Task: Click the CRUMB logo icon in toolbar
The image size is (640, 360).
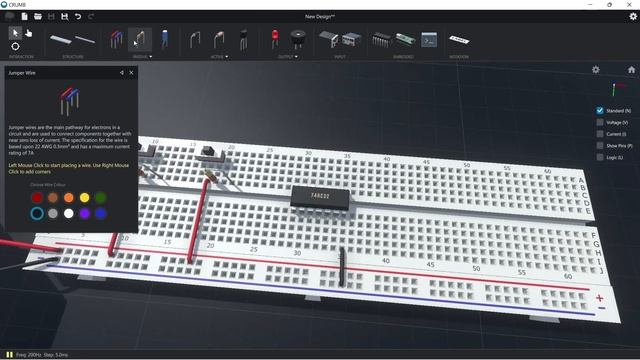Action: click(x=9, y=16)
